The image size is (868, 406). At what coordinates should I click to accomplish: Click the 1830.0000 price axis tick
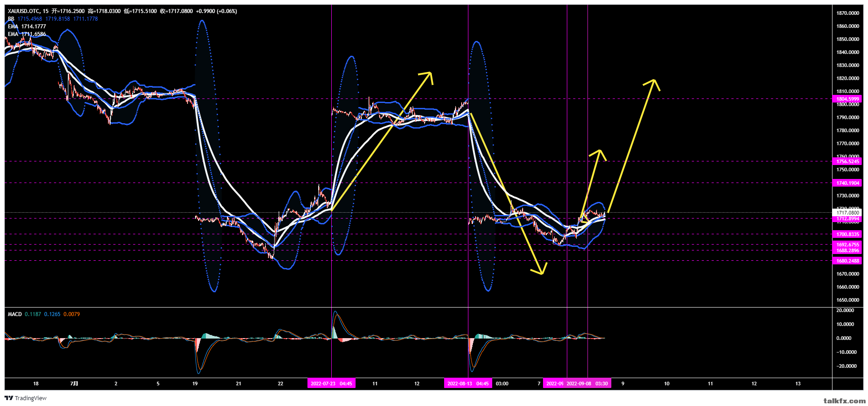848,65
